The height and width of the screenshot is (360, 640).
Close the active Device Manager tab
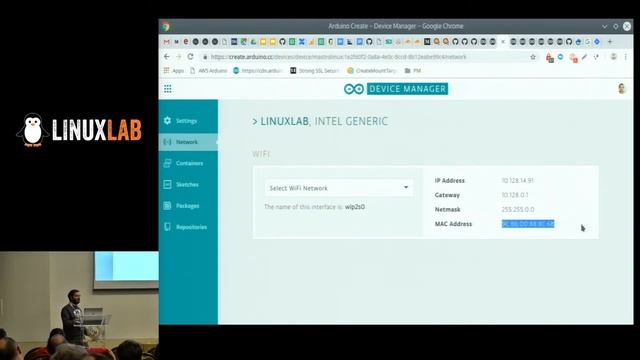click(x=503, y=42)
